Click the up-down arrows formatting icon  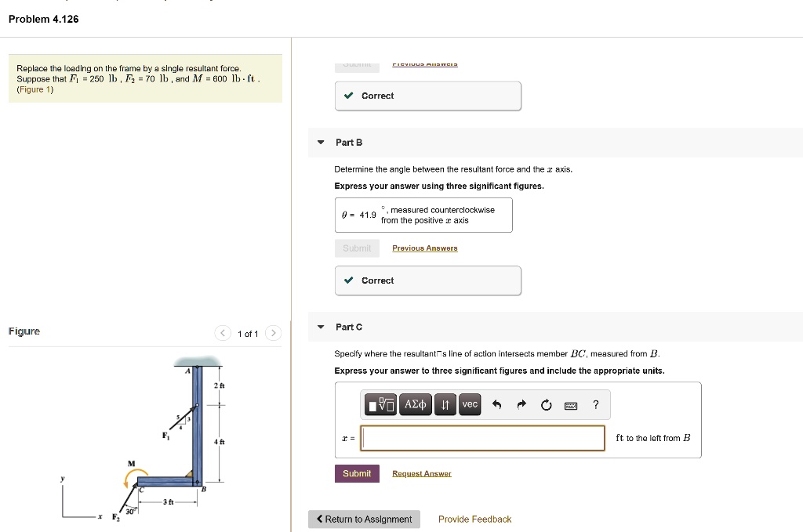coord(445,404)
